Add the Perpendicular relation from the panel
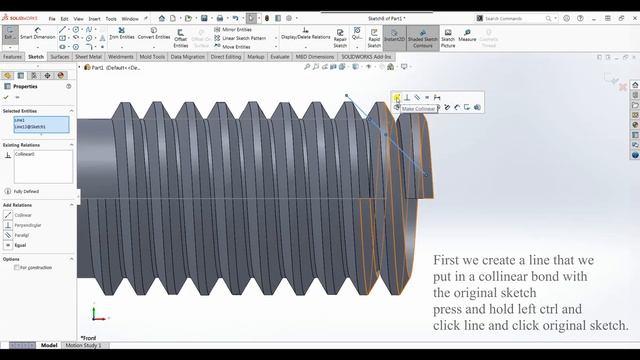This screenshot has width=640, height=360. [x=23, y=225]
